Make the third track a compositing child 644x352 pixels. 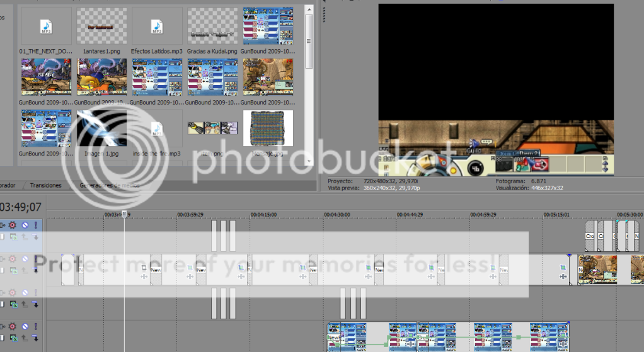tap(35, 304)
